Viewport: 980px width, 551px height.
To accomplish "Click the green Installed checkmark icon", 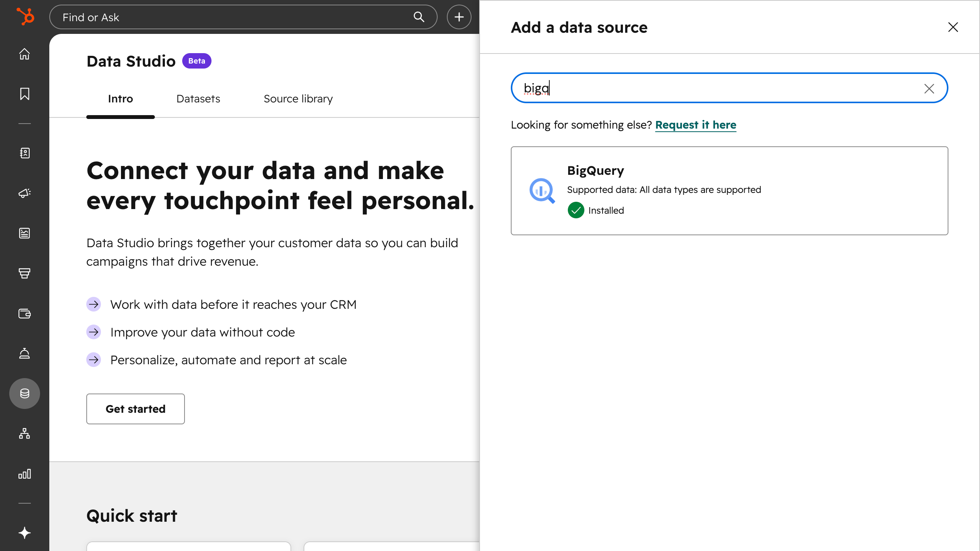I will point(576,210).
